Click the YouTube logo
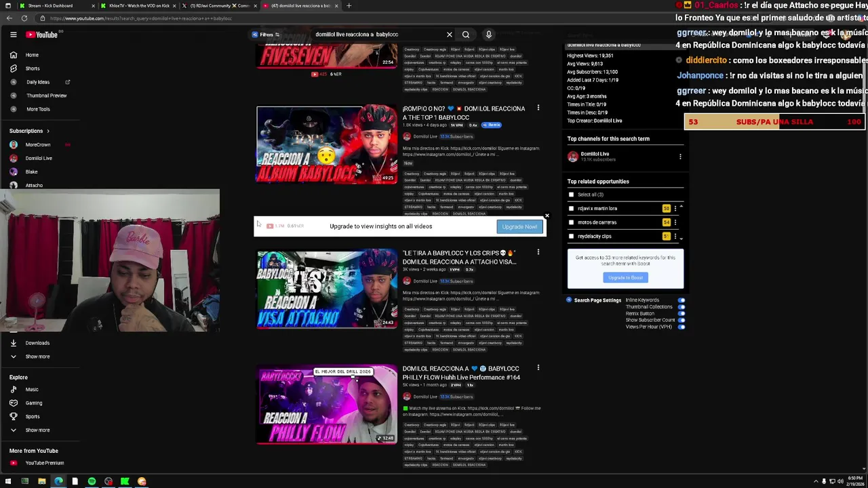Image resolution: width=868 pixels, height=488 pixels. pyautogui.click(x=42, y=35)
